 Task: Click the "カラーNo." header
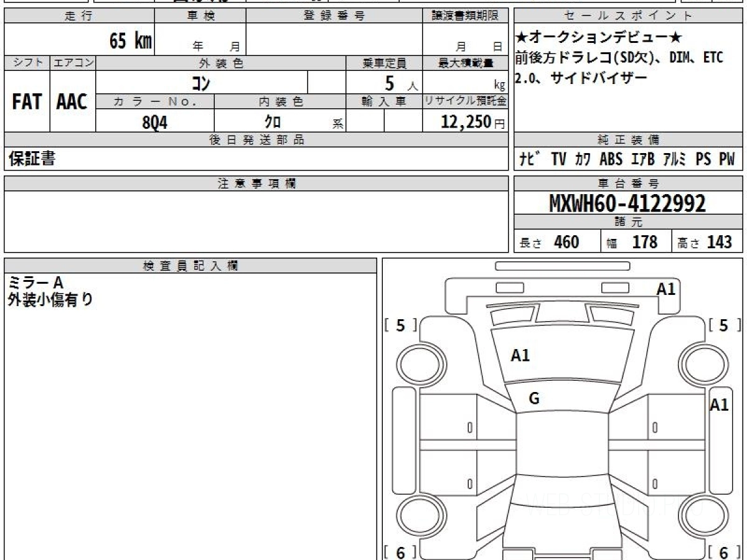point(155,101)
